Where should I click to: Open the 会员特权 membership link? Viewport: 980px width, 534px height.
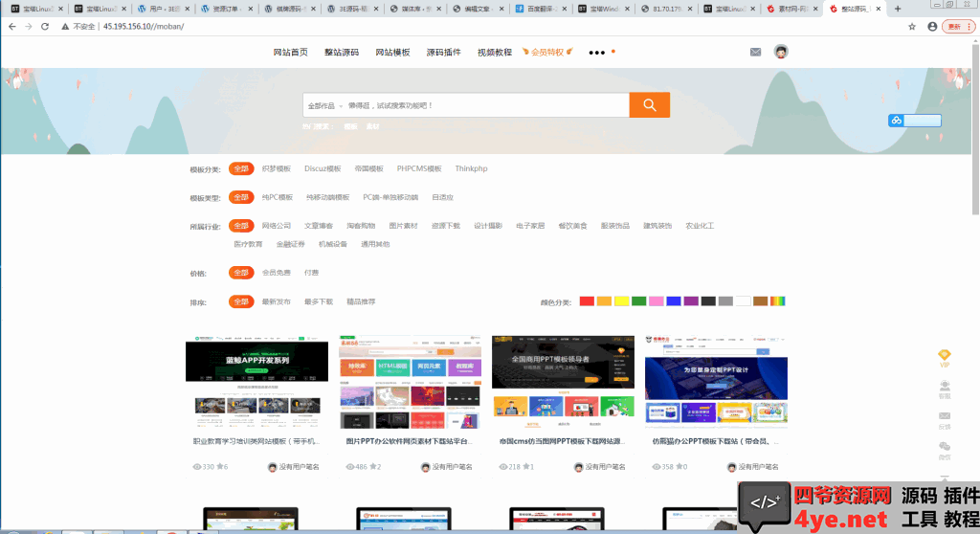(x=548, y=53)
